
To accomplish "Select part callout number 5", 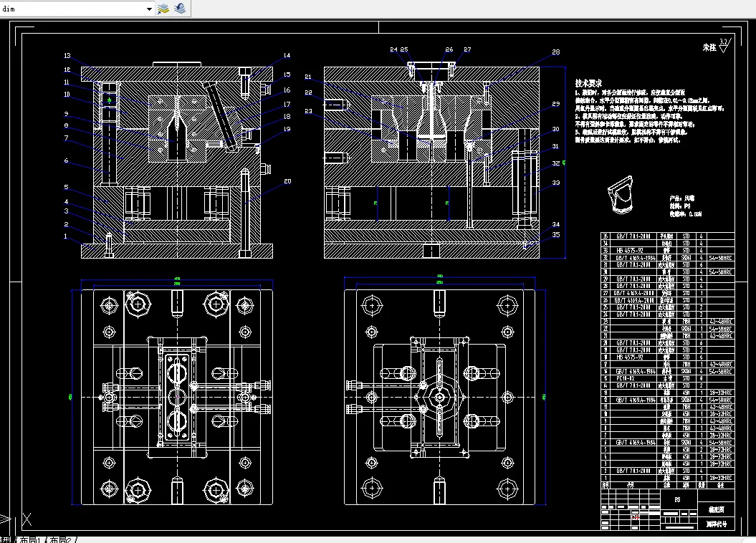I will pos(66,187).
